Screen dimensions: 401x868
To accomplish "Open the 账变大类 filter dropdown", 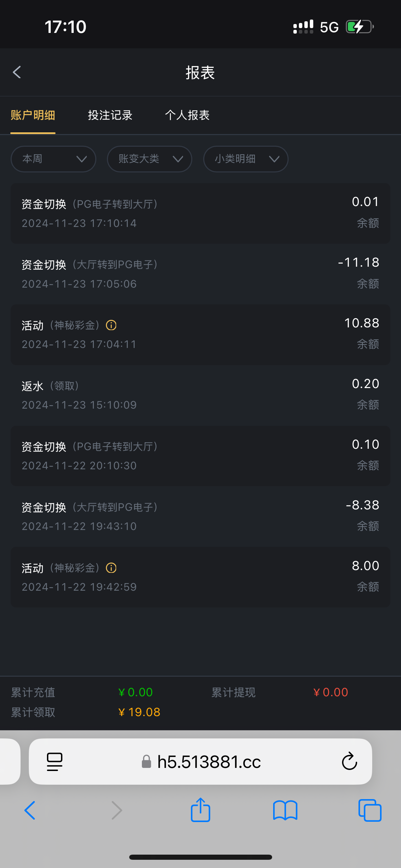I will pyautogui.click(x=149, y=159).
